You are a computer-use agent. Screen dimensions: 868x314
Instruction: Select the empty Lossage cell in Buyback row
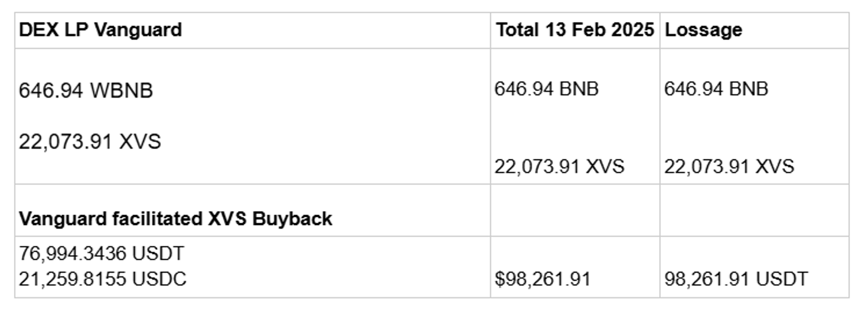[x=754, y=210]
